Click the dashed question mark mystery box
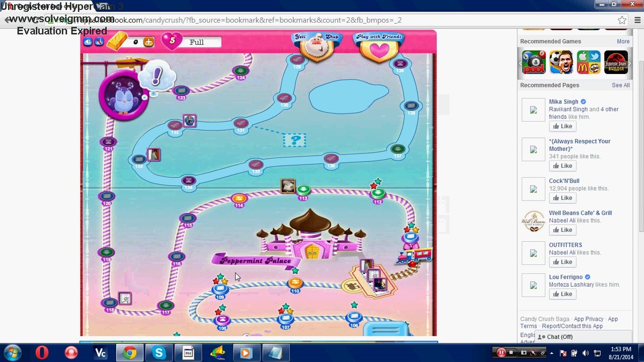 click(295, 140)
